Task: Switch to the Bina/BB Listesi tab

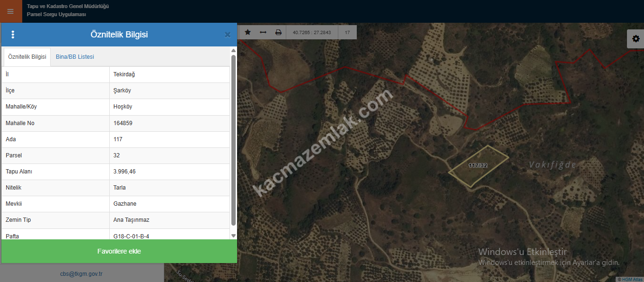Action: tap(75, 57)
